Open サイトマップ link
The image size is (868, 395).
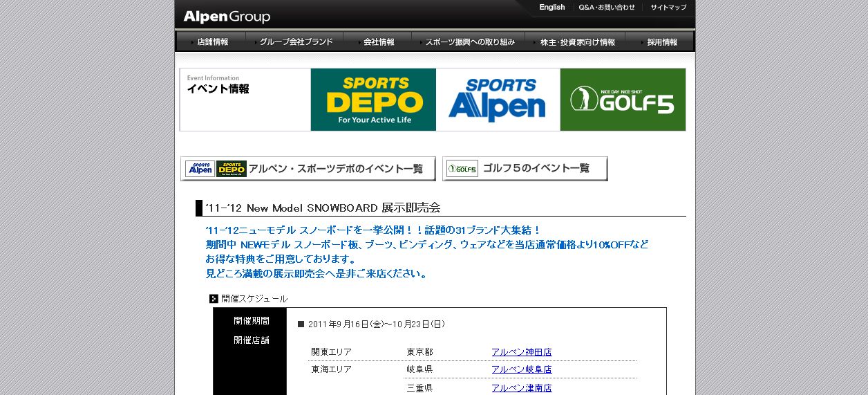click(x=668, y=8)
